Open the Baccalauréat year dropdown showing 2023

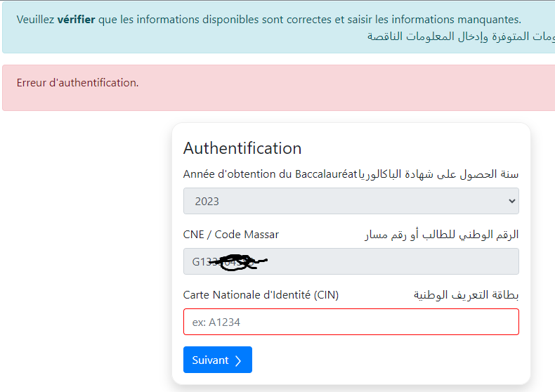coord(351,201)
